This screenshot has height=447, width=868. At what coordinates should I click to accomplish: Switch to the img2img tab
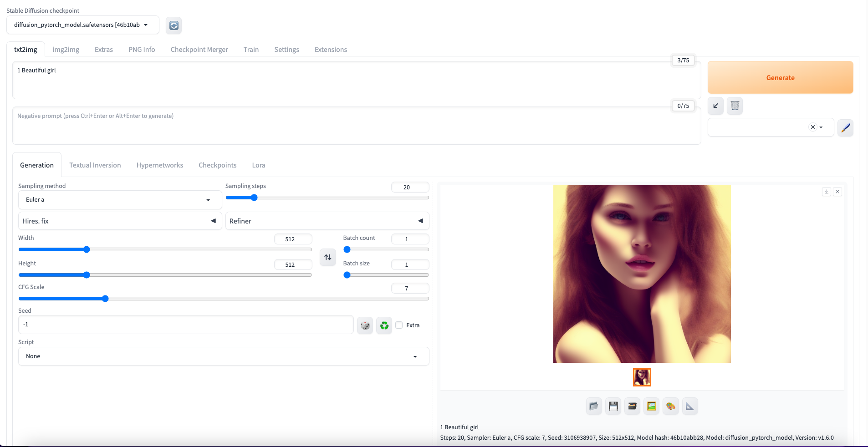pyautogui.click(x=66, y=49)
